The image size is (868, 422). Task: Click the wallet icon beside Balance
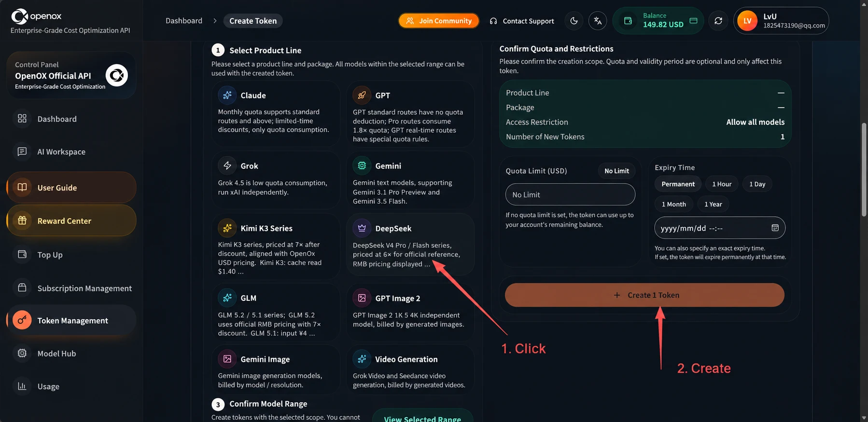click(628, 21)
